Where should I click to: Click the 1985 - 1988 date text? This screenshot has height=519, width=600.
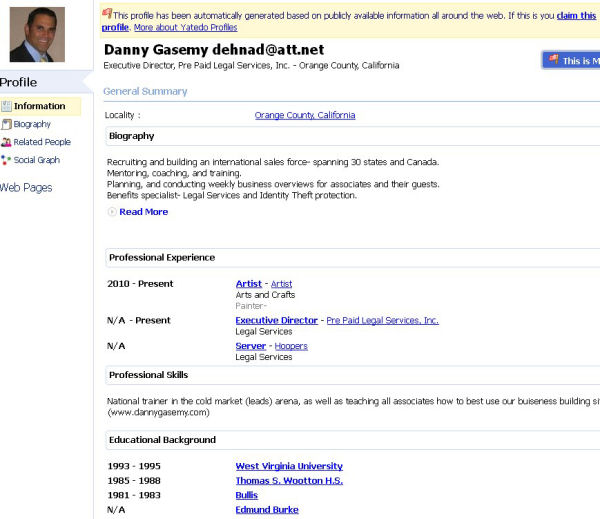pyautogui.click(x=134, y=481)
